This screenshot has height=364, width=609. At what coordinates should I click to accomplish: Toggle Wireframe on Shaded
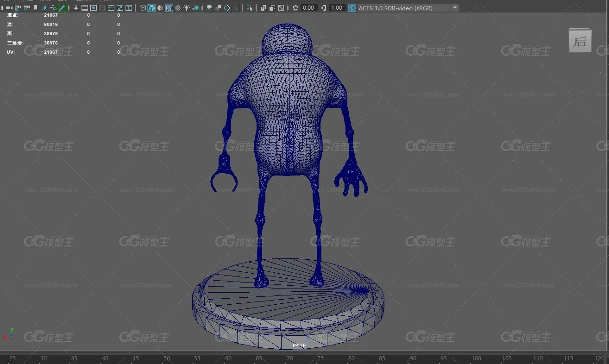169,8
